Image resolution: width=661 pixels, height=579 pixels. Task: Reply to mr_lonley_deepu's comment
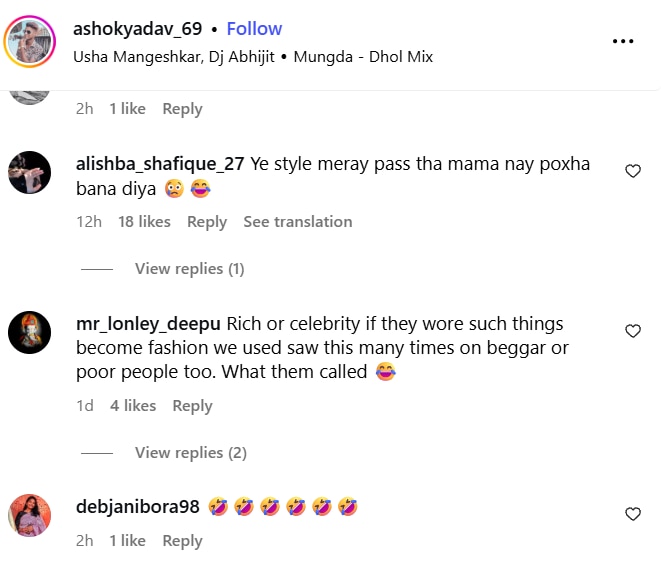click(x=192, y=406)
